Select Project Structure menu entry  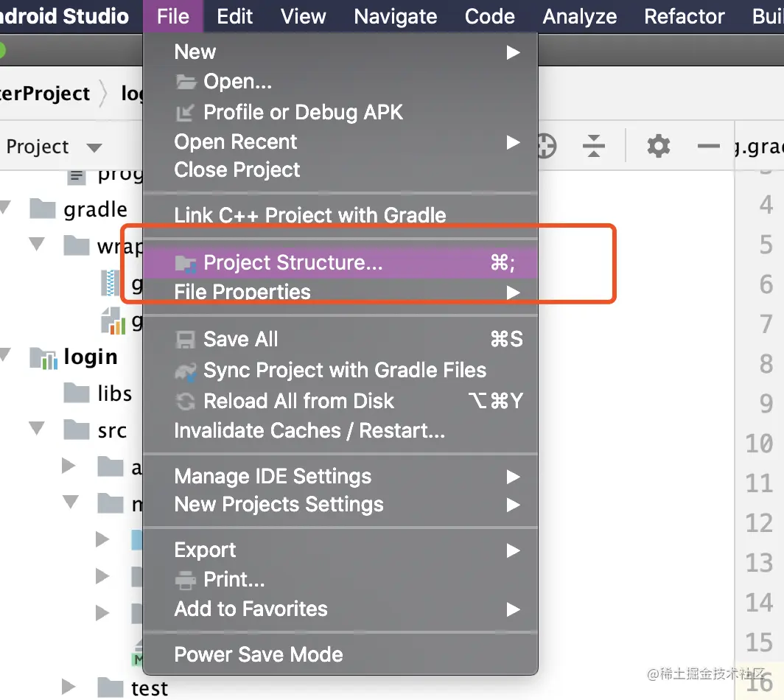[x=293, y=263]
